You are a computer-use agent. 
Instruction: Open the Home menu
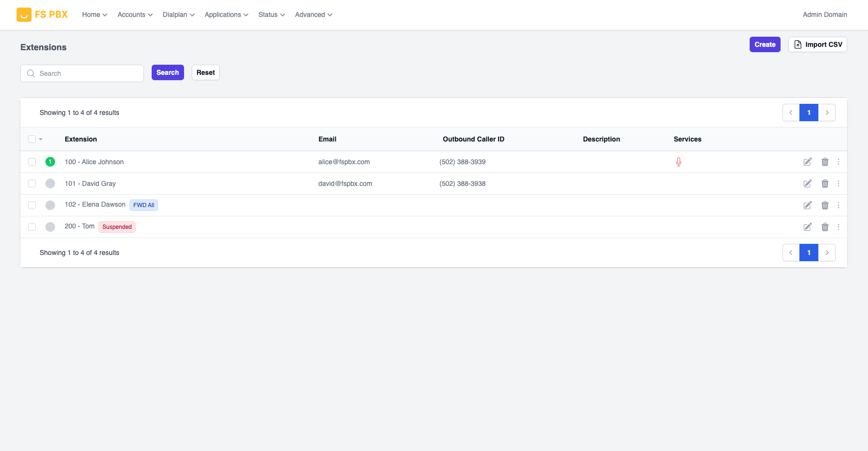tap(94, 14)
